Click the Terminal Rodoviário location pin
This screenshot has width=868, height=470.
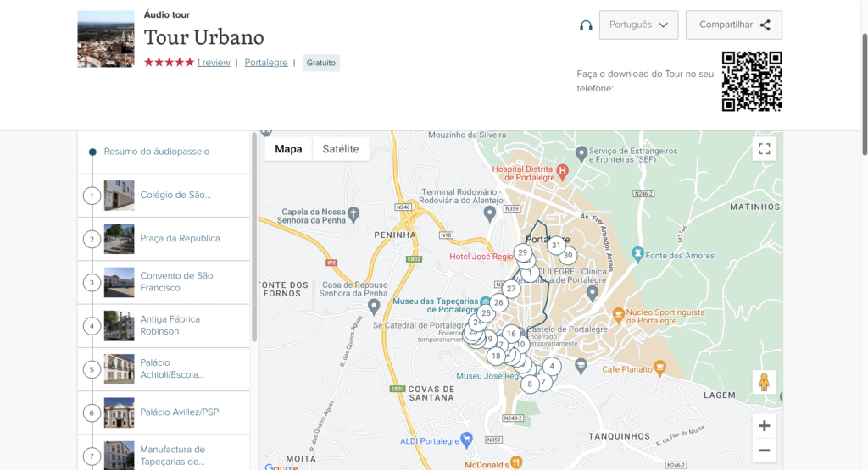pyautogui.click(x=489, y=213)
